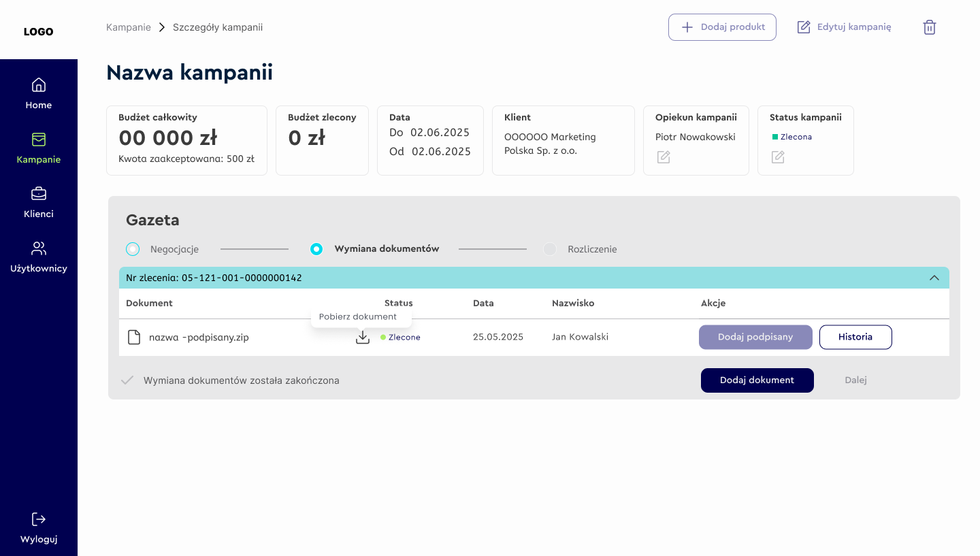Click the edit icon under Status kampanii
980x556 pixels.
[x=778, y=157]
